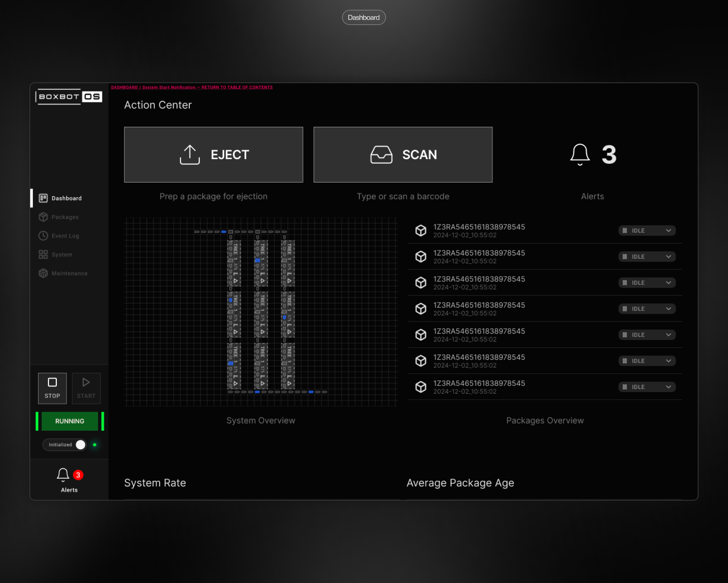Open Packages from the sidebar

pyautogui.click(x=65, y=217)
